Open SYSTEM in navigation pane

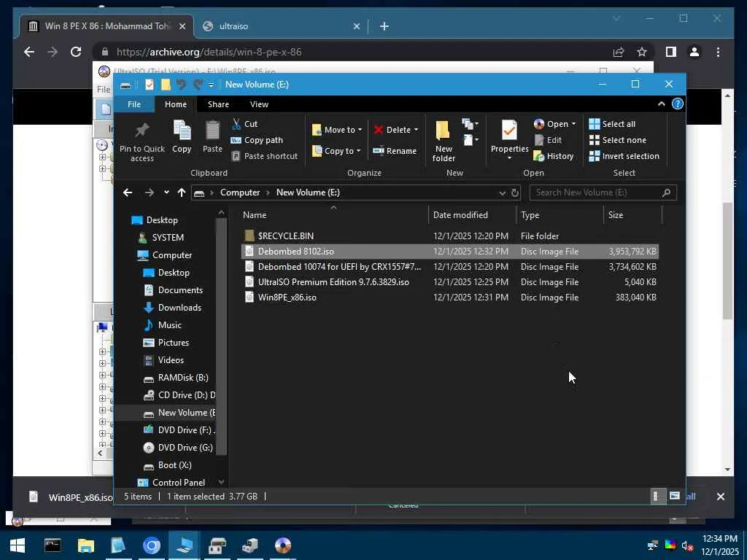tap(161, 237)
